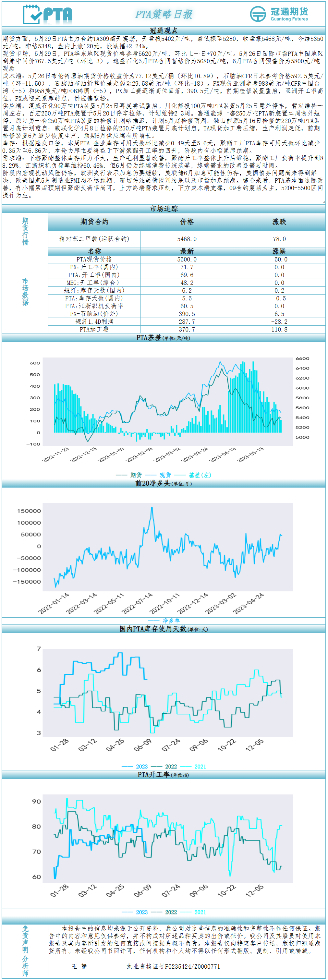Click the 期货合约 column header
The width and height of the screenshot is (328, 980).
[x=94, y=222]
